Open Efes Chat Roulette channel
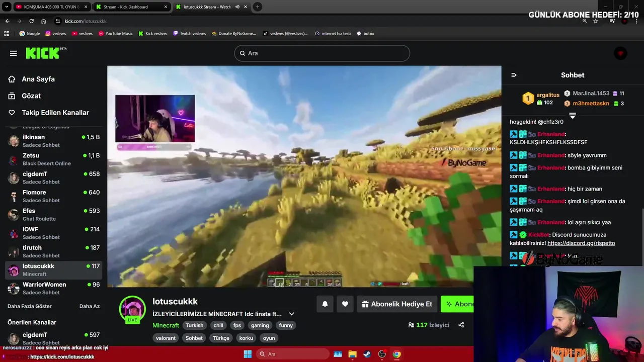 pos(54,215)
